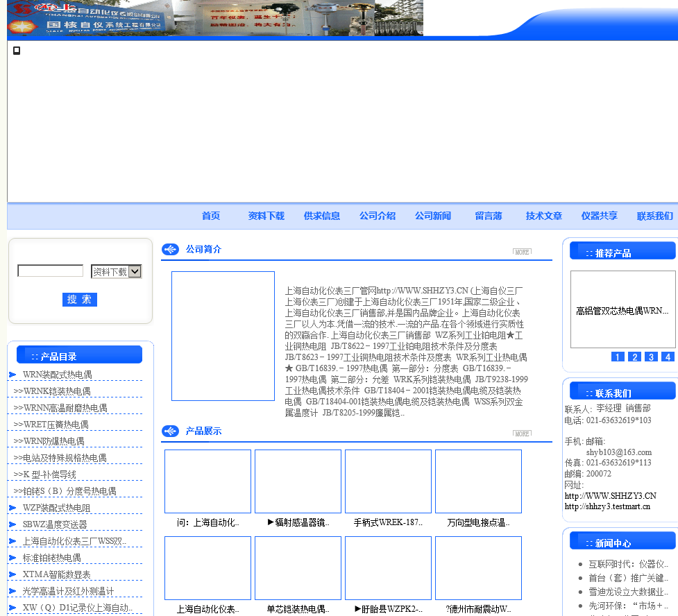
Task: Select 仪器共享 in the navigation bar
Action: click(600, 216)
